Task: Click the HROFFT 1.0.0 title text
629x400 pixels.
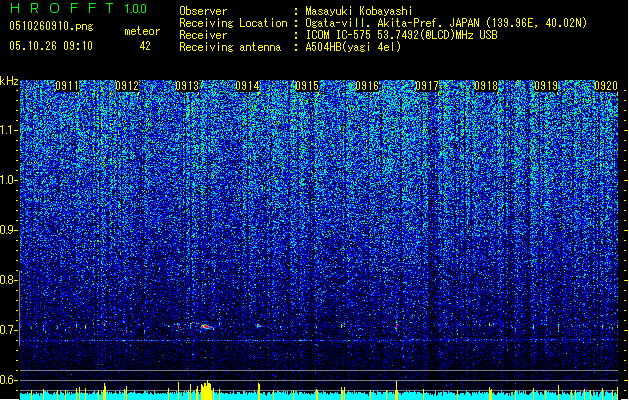Action: click(78, 8)
